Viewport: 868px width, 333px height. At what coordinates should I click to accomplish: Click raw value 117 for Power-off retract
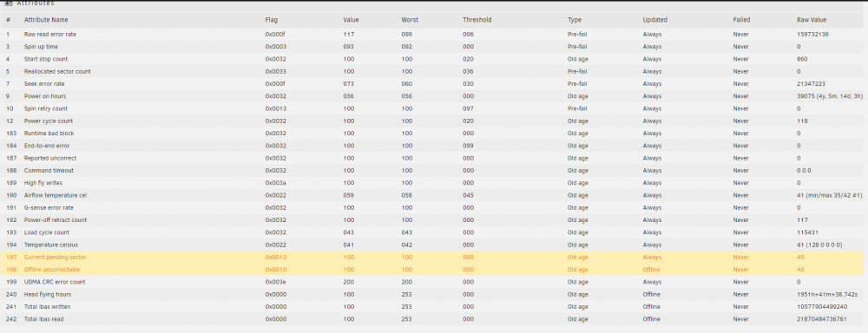[x=801, y=219]
